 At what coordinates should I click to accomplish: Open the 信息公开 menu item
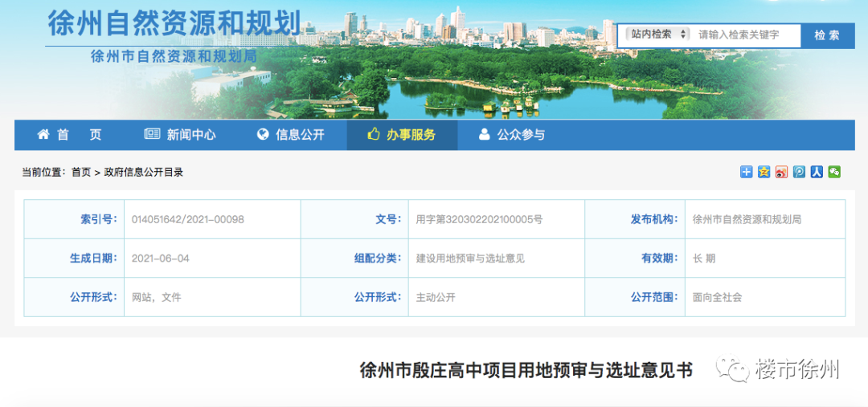pyautogui.click(x=291, y=135)
